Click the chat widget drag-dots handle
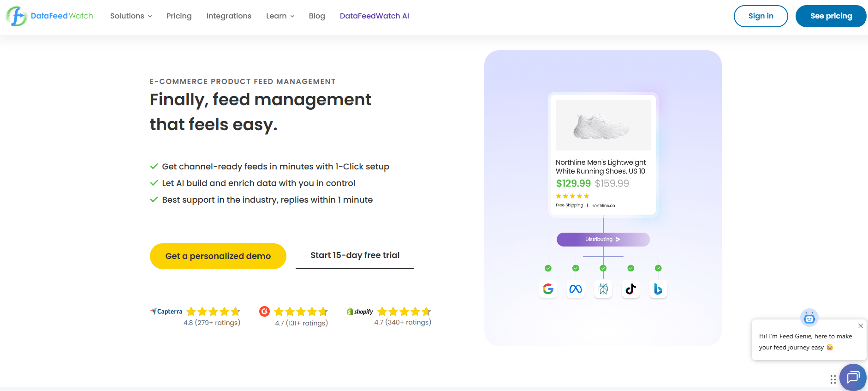This screenshot has height=391, width=868. point(833,379)
